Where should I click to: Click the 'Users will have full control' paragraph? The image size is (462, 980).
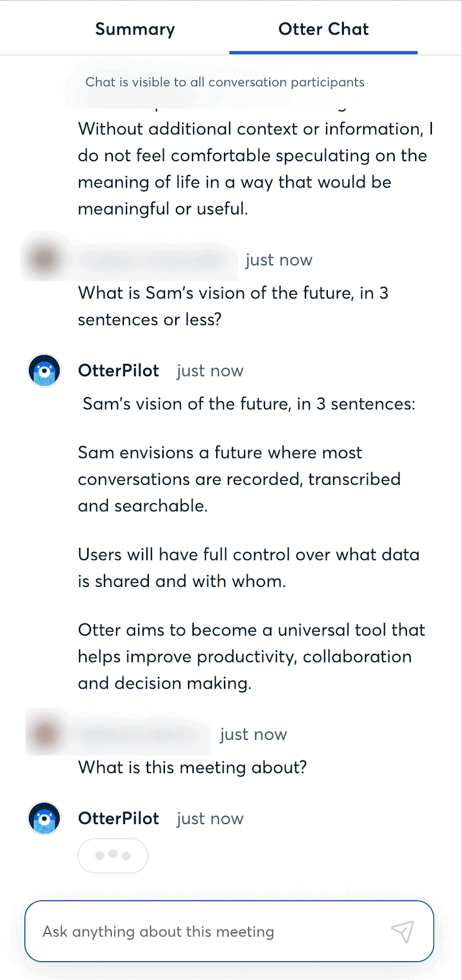click(x=248, y=567)
